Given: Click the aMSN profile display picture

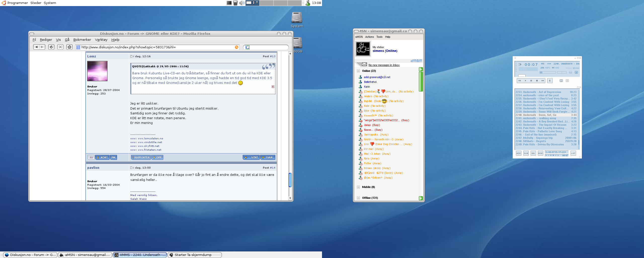Looking at the screenshot, I should point(363,49).
